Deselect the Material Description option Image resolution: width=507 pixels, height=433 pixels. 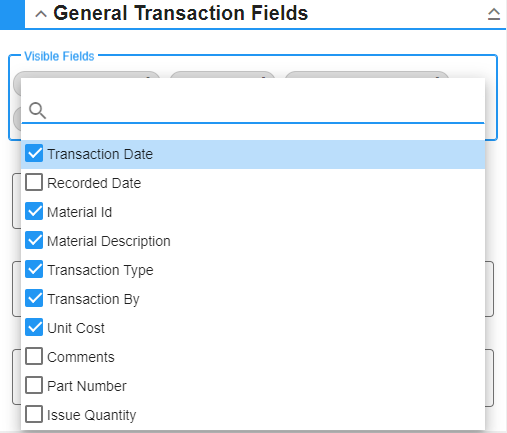pyautogui.click(x=34, y=240)
